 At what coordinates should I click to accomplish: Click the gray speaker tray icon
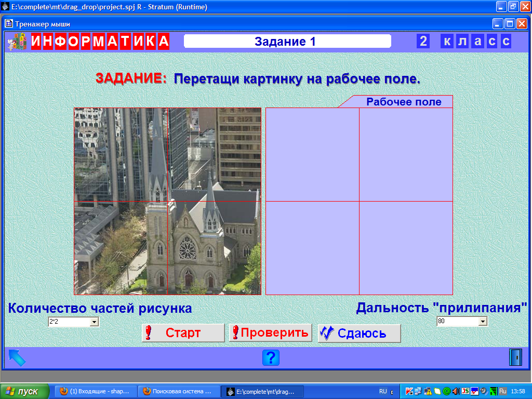click(484, 391)
